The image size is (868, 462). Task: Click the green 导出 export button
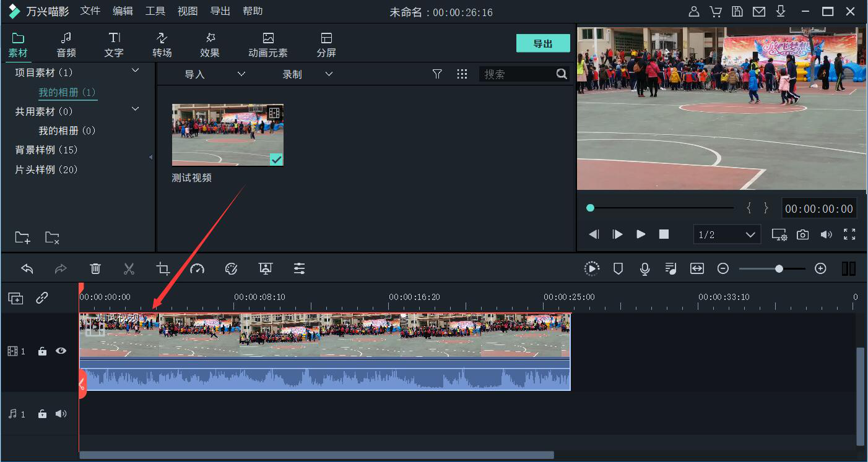click(543, 43)
